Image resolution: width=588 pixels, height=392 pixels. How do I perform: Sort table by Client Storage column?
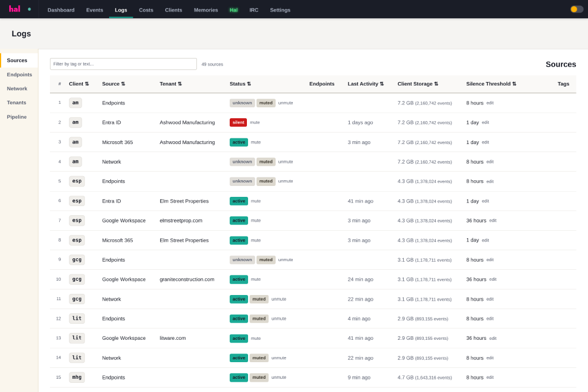(x=418, y=84)
